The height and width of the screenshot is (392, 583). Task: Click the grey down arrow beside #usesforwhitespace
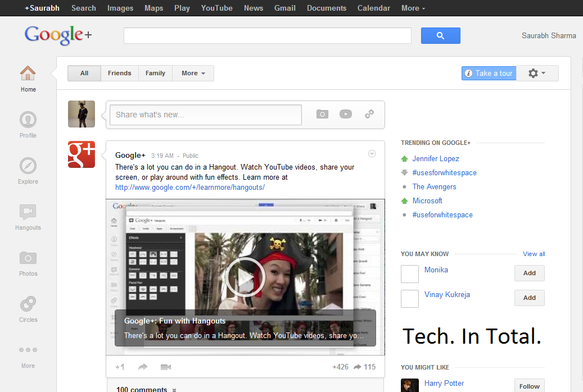coord(405,173)
